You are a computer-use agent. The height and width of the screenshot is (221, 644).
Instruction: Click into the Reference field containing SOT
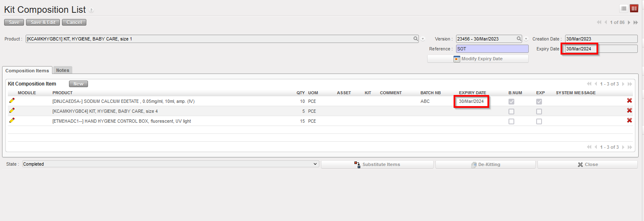point(492,49)
